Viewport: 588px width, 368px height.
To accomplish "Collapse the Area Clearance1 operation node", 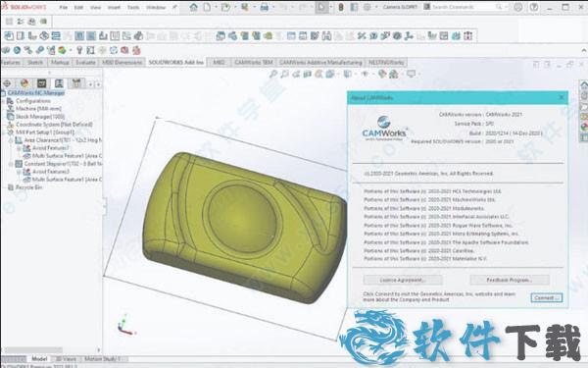I will pyautogui.click(x=11, y=140).
